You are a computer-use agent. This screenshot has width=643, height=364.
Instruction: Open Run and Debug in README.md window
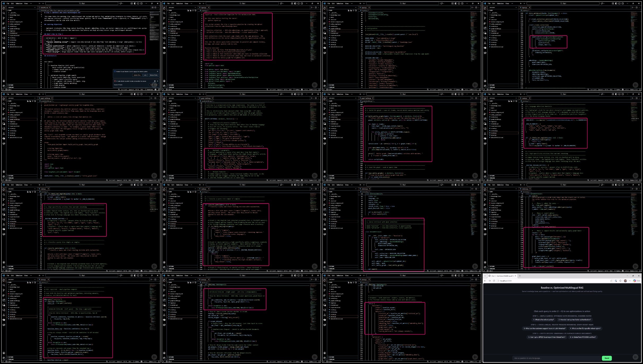(x=4, y=23)
